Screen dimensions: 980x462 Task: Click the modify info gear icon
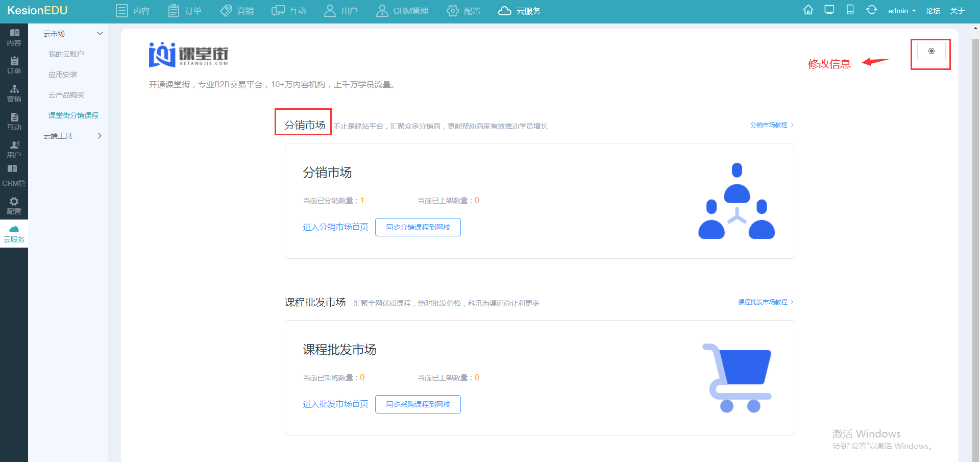(x=932, y=51)
